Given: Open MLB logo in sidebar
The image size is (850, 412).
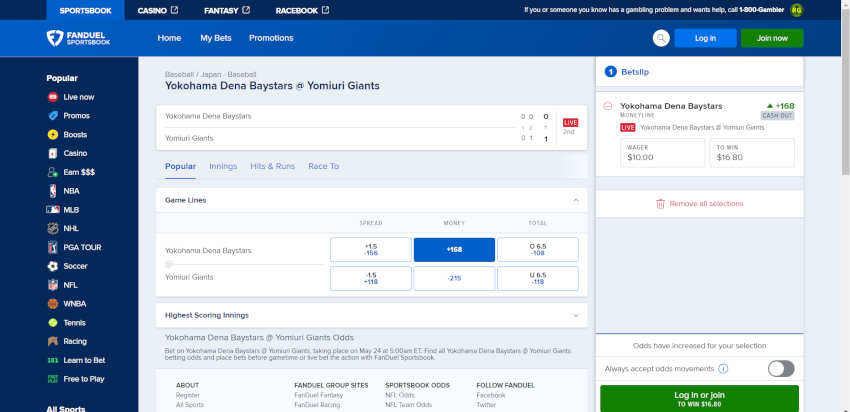Looking at the screenshot, I should click(x=53, y=210).
